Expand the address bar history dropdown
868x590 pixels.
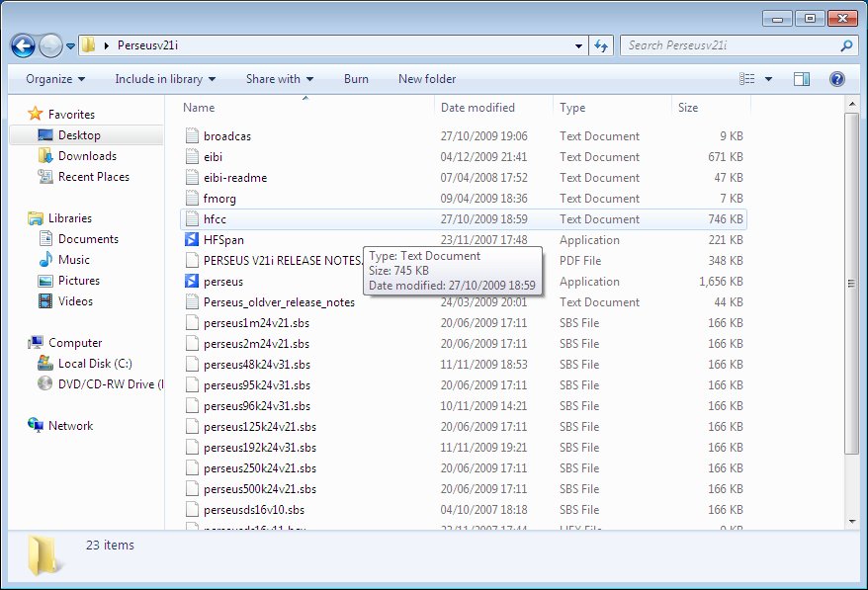point(578,45)
